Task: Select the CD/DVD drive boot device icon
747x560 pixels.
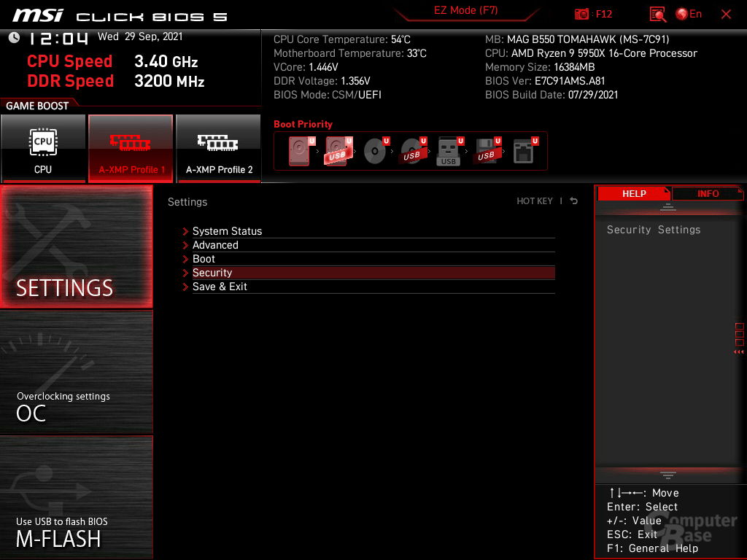Action: (x=376, y=151)
